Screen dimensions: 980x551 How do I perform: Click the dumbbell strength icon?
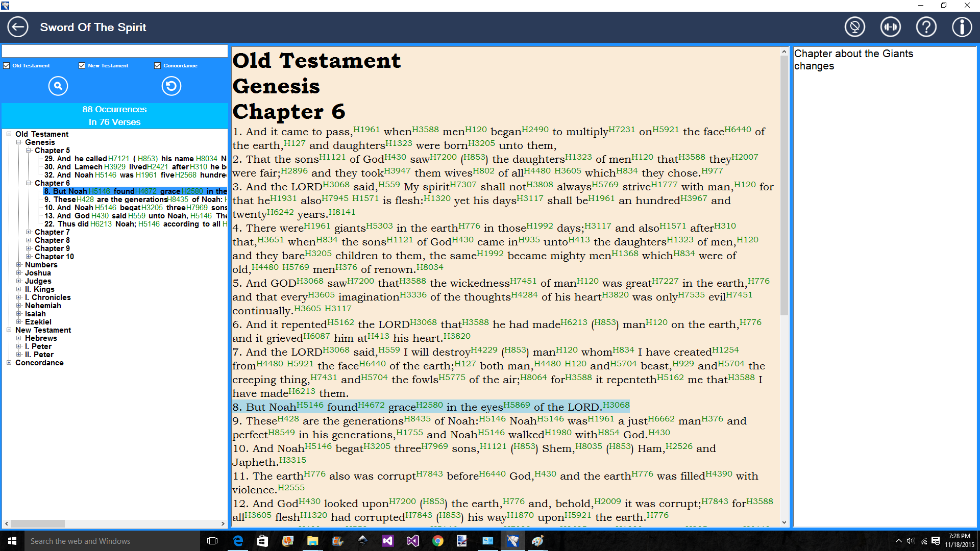[x=890, y=27]
